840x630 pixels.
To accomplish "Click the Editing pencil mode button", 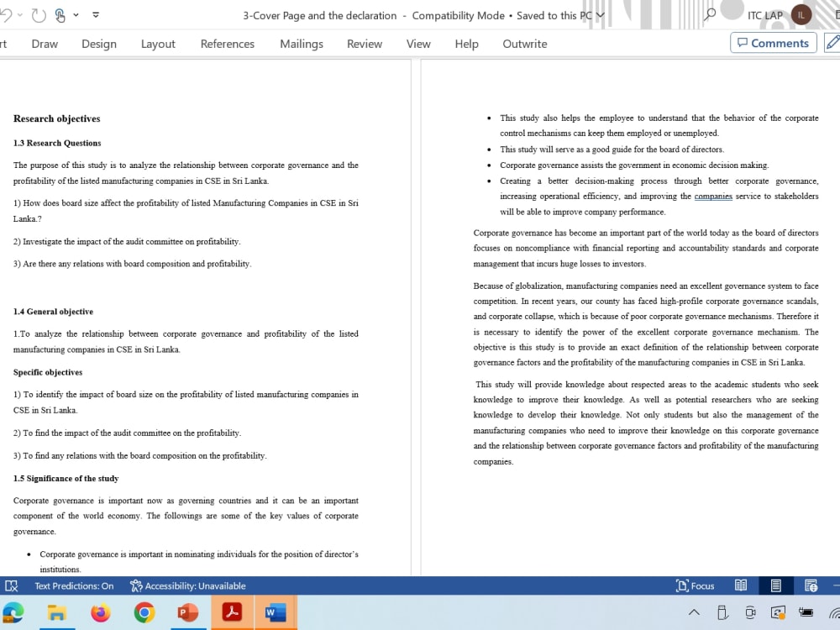I will [x=832, y=43].
